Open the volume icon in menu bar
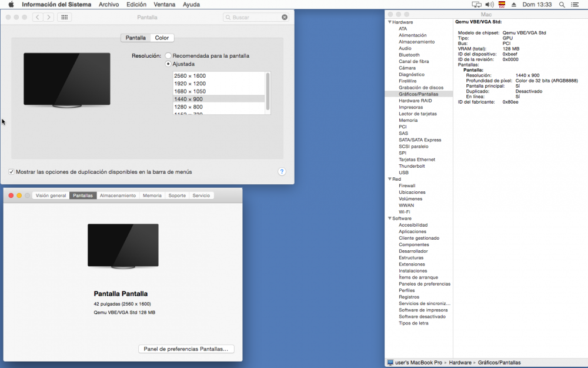 coord(489,5)
